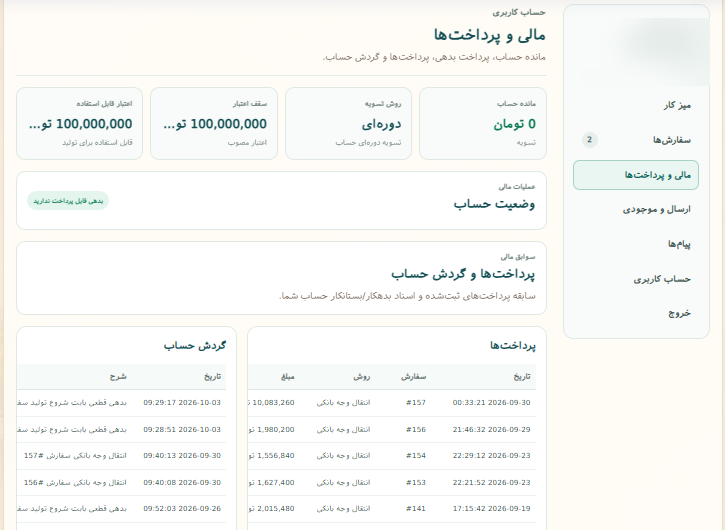Click انتقال وجه بانکی in order #157 row
The width and height of the screenshot is (725, 530).
point(344,402)
